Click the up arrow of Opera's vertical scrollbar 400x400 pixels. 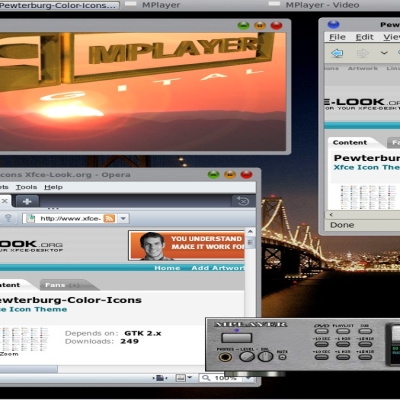click(x=250, y=232)
